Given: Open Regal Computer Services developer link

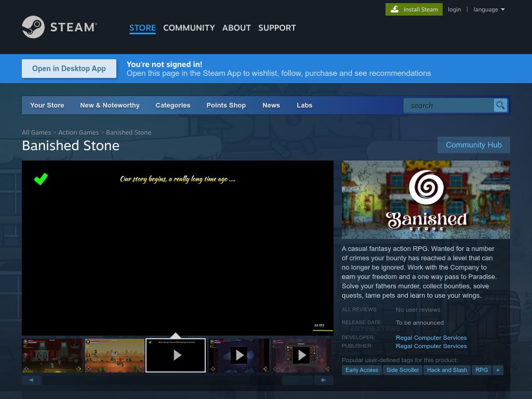Looking at the screenshot, I should click(x=431, y=338).
